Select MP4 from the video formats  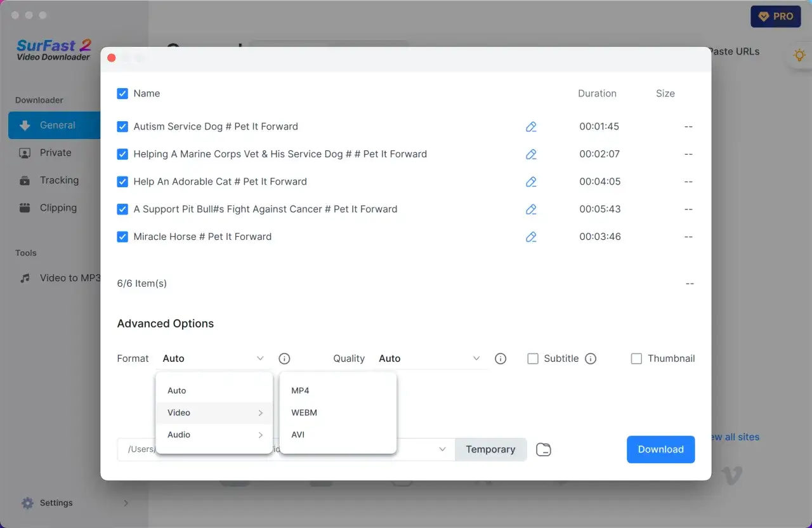(x=300, y=390)
